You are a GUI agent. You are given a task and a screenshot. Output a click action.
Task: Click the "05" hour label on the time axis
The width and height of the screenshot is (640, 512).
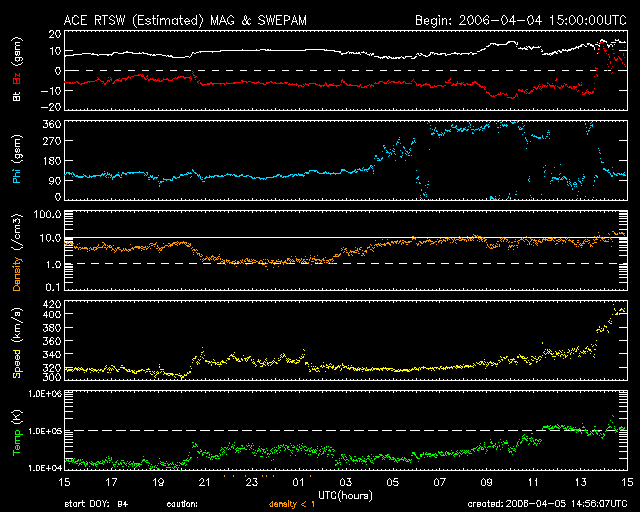(393, 483)
